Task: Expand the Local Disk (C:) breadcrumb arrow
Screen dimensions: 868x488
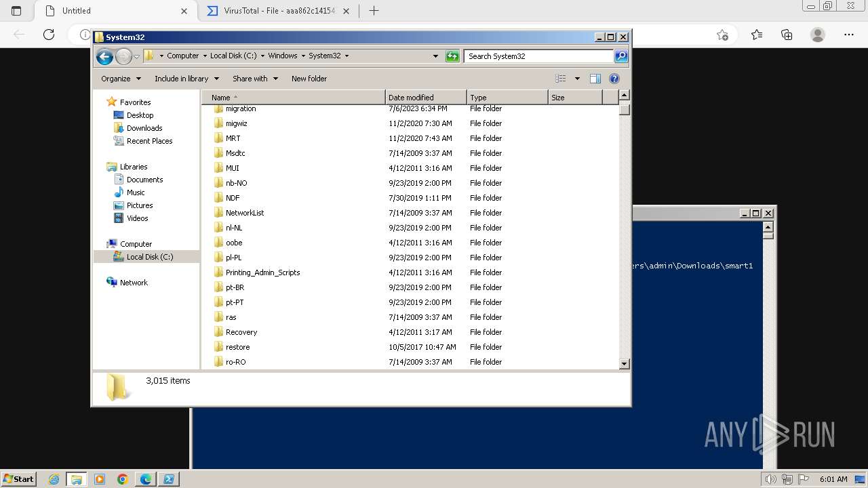Action: (262, 56)
